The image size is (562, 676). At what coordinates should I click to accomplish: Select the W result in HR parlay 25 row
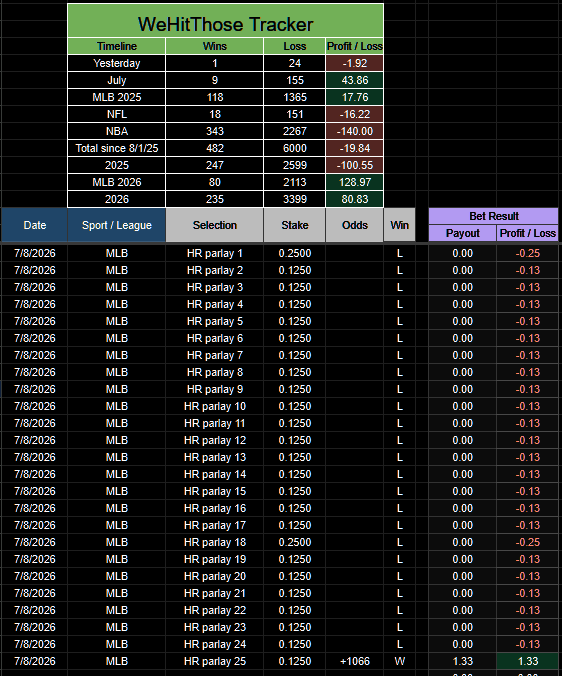pos(400,661)
